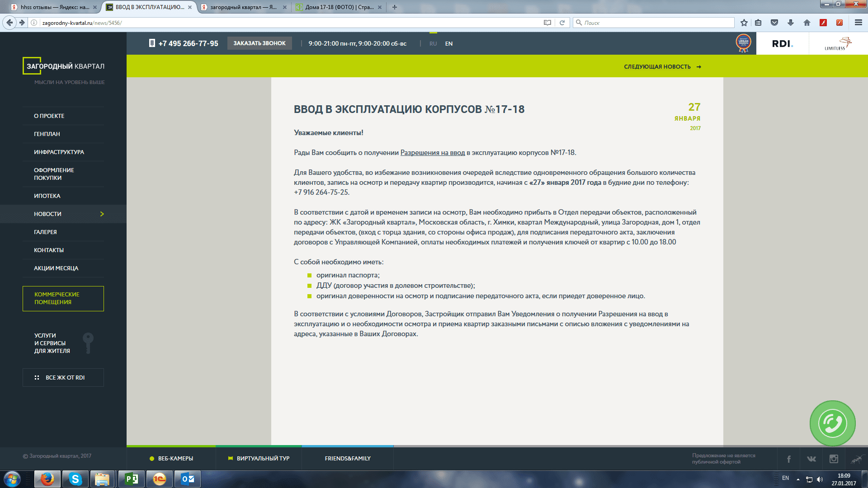The width and height of the screenshot is (868, 488).
Task: Open Услуги и сервисы для жителя
Action: tap(63, 343)
